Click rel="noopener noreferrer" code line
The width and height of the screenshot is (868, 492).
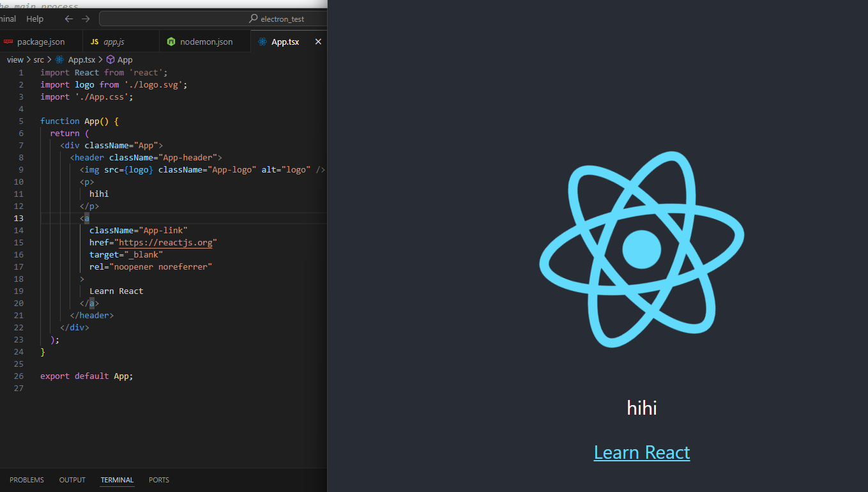(151, 267)
